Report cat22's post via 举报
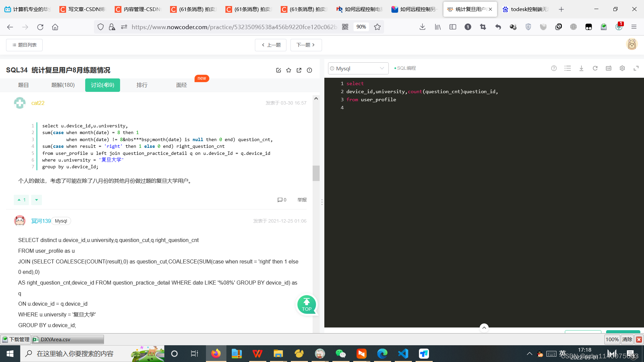 coord(302,200)
